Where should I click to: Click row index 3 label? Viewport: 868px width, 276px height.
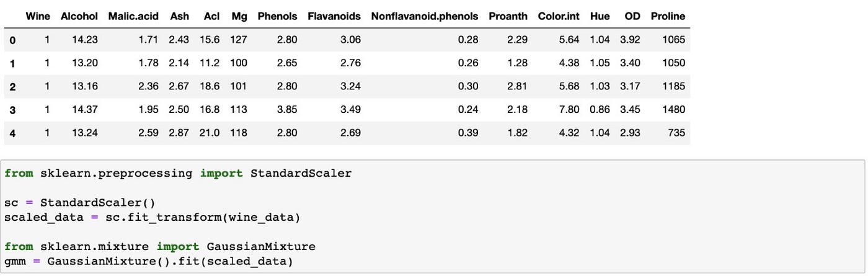12,110
